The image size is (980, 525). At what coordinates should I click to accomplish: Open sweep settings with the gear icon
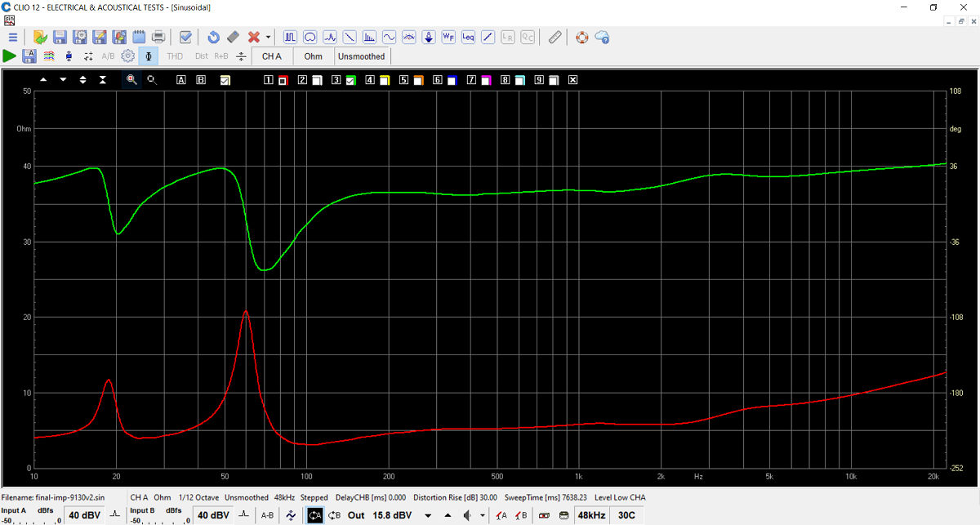[128, 56]
